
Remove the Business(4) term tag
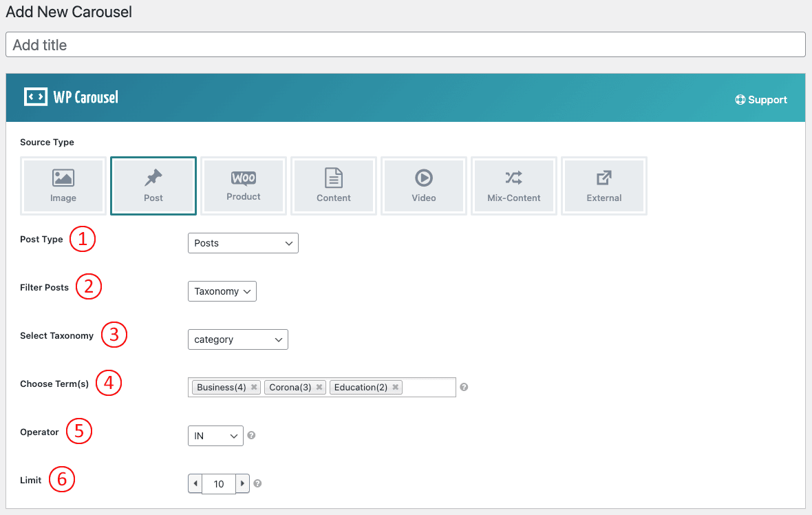254,388
